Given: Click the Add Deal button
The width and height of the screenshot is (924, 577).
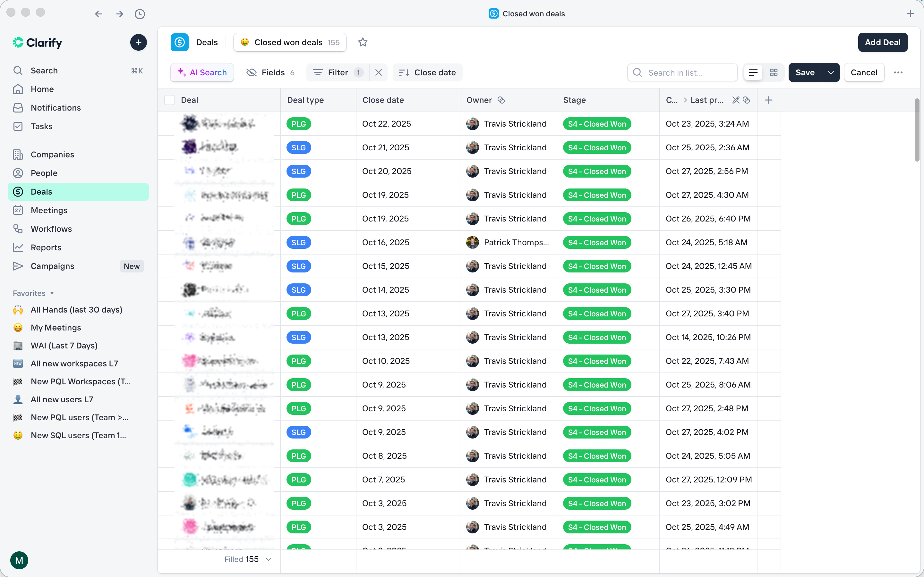Looking at the screenshot, I should (x=883, y=42).
